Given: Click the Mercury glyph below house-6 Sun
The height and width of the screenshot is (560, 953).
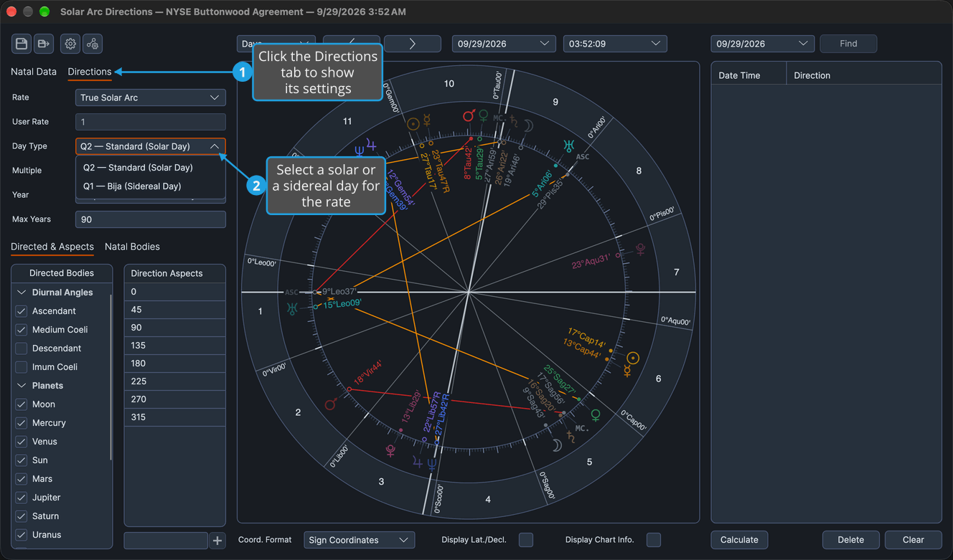Looking at the screenshot, I should pyautogui.click(x=626, y=371).
